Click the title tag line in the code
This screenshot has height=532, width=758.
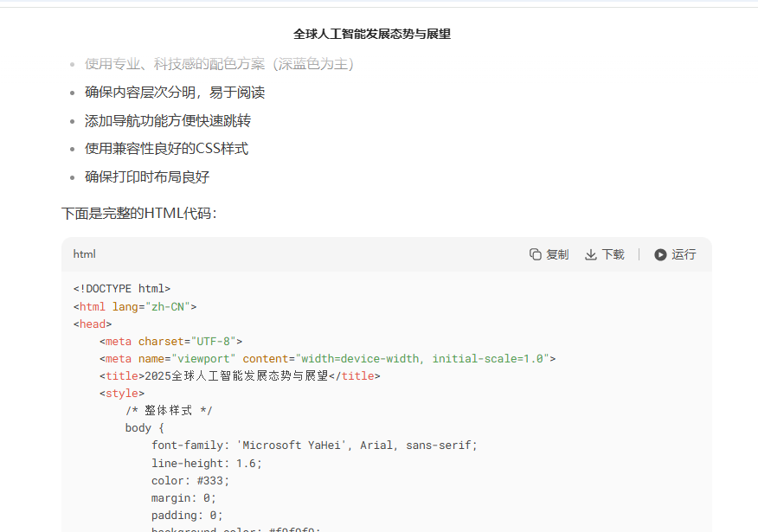240,375
